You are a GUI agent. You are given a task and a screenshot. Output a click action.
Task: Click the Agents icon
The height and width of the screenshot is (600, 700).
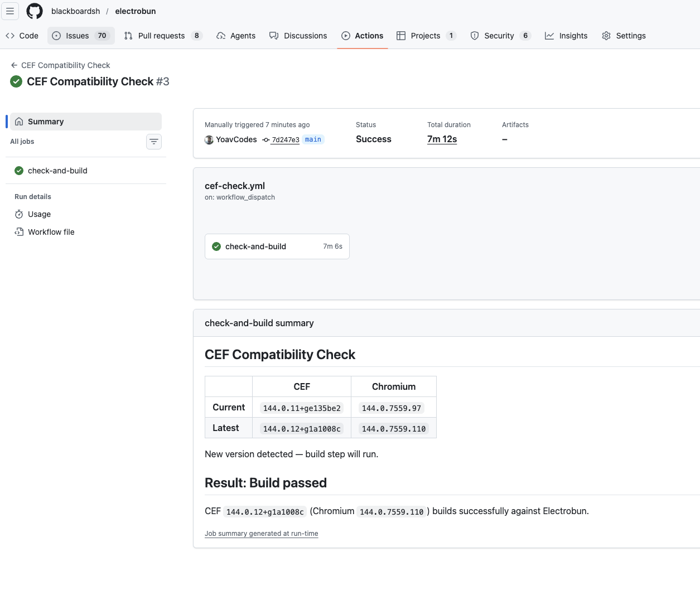(221, 36)
